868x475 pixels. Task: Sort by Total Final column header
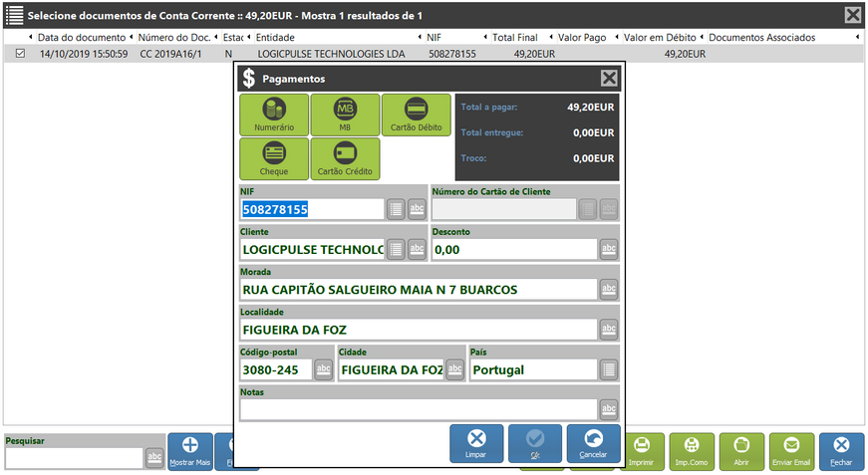coord(514,37)
